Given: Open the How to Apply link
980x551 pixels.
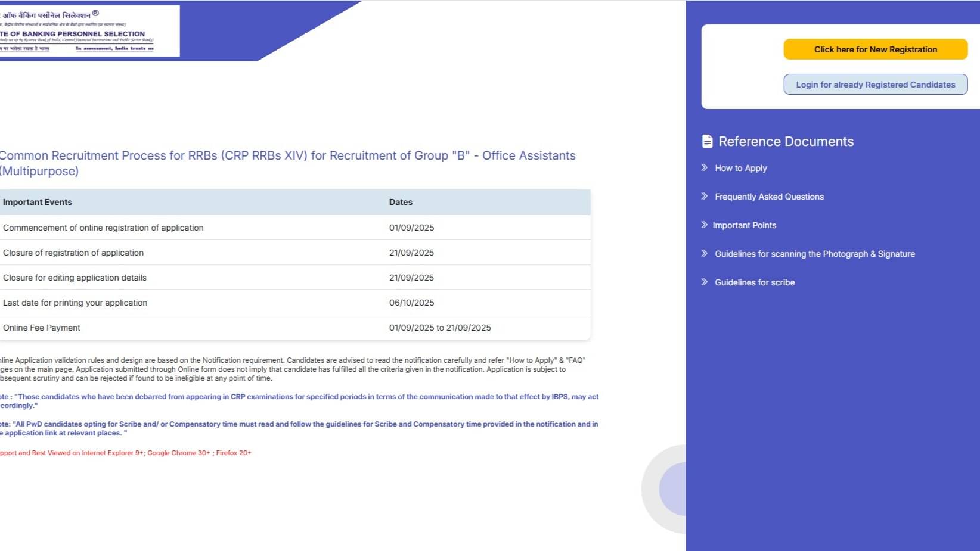Looking at the screenshot, I should pyautogui.click(x=741, y=168).
